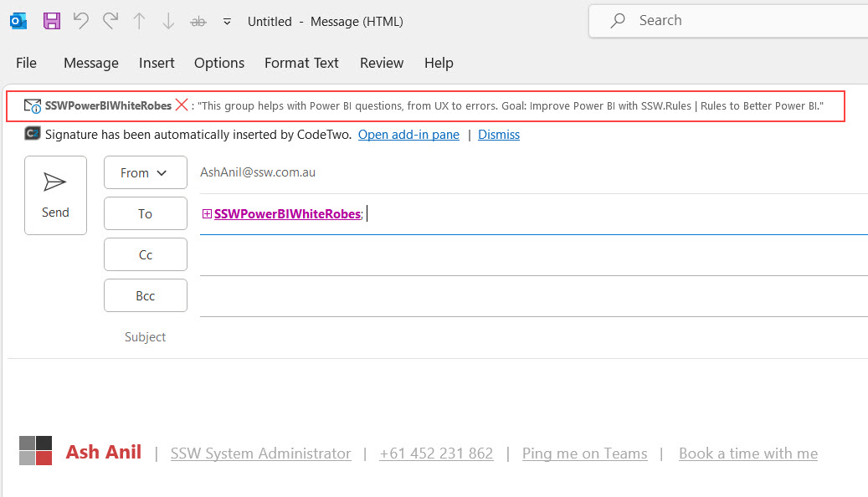Viewport: 868px width, 497px height.
Task: Click the Bcc recipients button
Action: [x=145, y=296]
